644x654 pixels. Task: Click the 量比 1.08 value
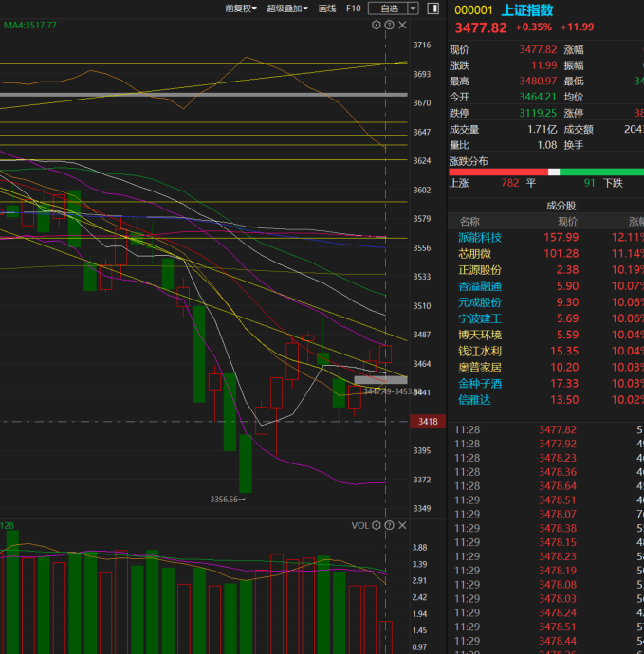546,145
